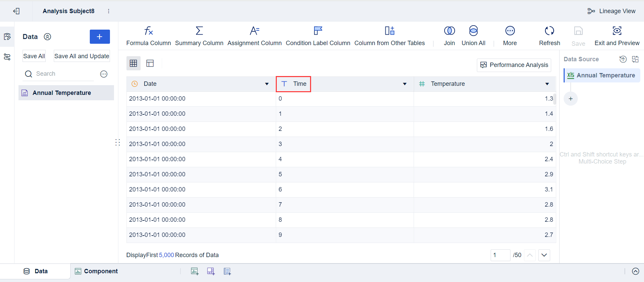Click Save All and Update button
The width and height of the screenshot is (644, 282).
click(82, 56)
